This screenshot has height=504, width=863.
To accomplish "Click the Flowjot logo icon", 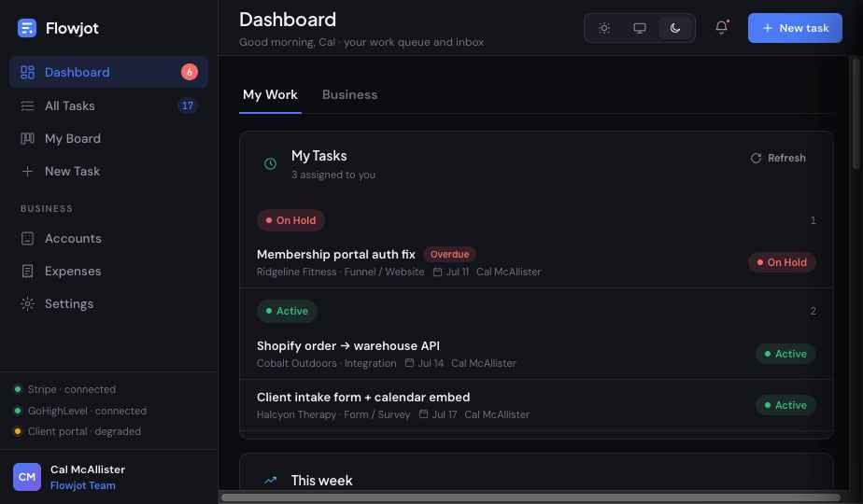I will click(x=26, y=28).
